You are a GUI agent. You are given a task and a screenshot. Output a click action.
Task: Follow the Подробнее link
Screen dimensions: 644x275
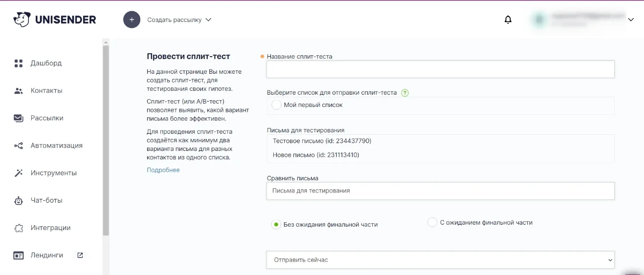coord(163,170)
